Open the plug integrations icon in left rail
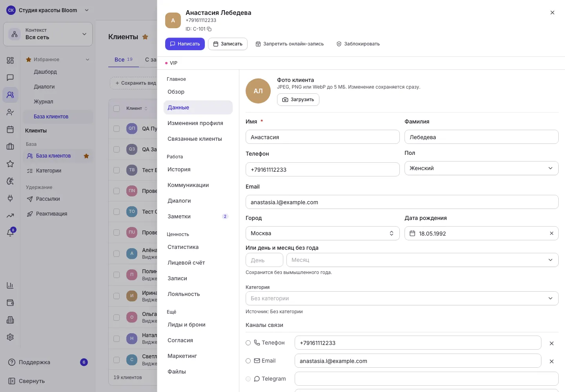This screenshot has width=565, height=392. (10, 198)
